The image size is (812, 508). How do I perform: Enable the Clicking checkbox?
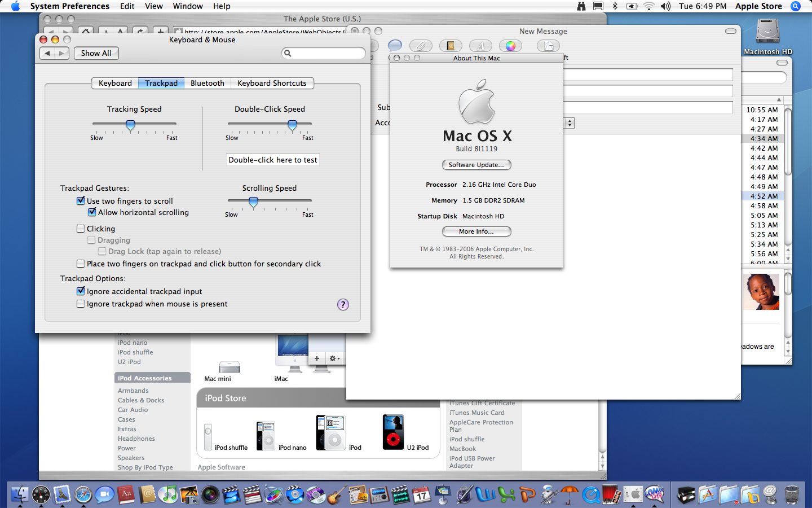81,229
